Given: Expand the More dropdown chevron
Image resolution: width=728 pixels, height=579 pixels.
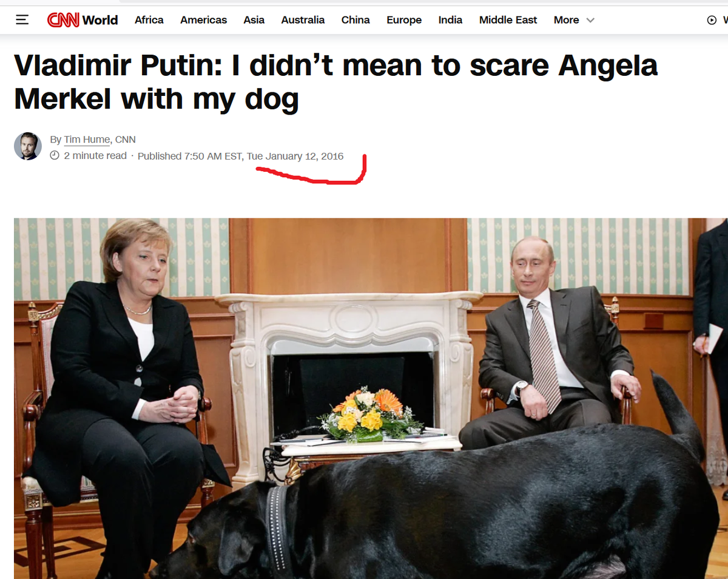Looking at the screenshot, I should tap(590, 20).
